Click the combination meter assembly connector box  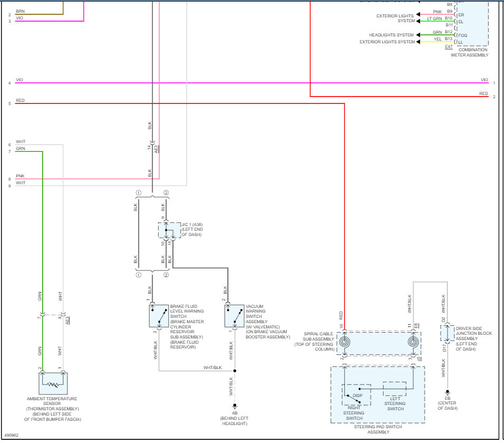pyautogui.click(x=472, y=23)
